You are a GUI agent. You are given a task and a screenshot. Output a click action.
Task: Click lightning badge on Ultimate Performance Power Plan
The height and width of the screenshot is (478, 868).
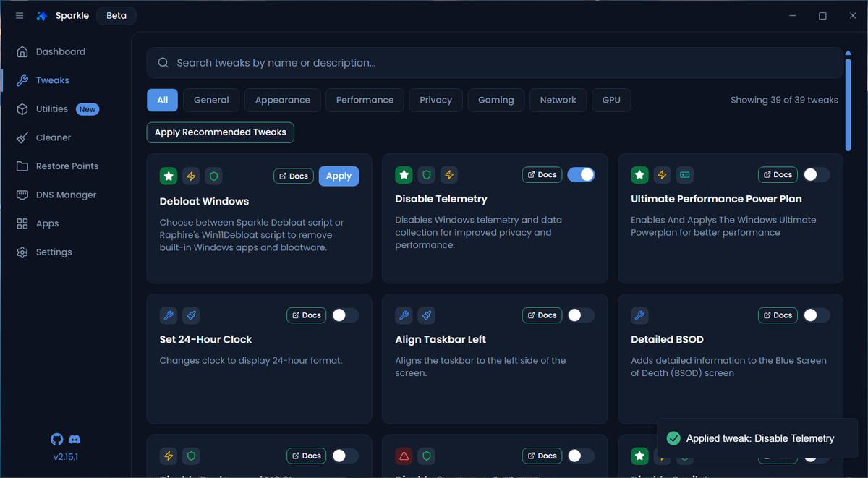(663, 174)
